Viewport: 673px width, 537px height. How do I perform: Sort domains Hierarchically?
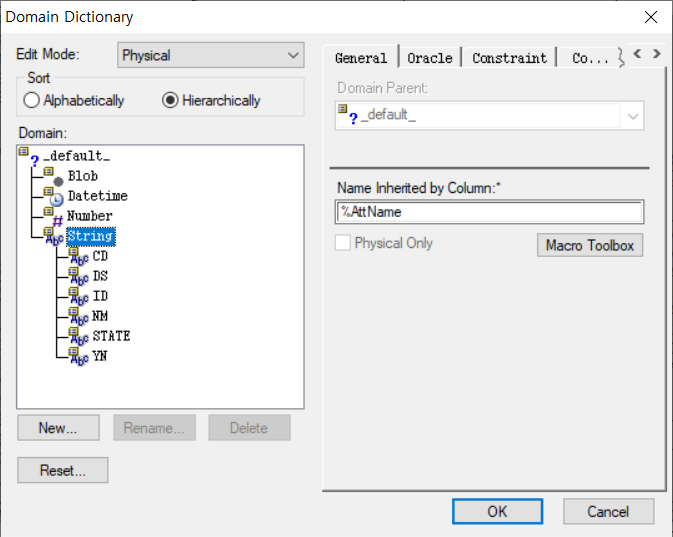(211, 100)
